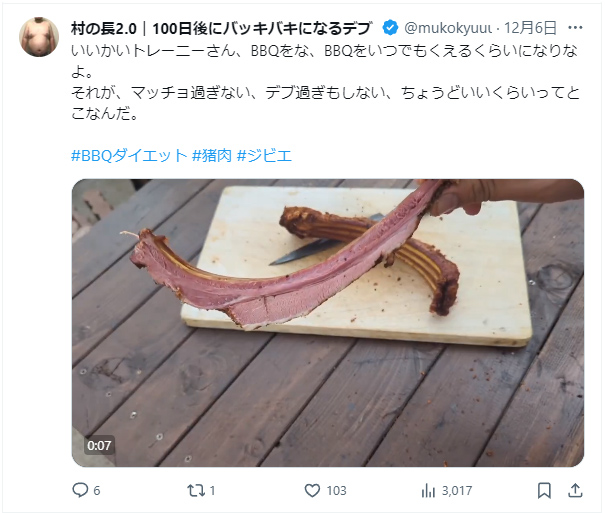Click the reply count 6
Screen dimensions: 605x513
pyautogui.click(x=96, y=491)
